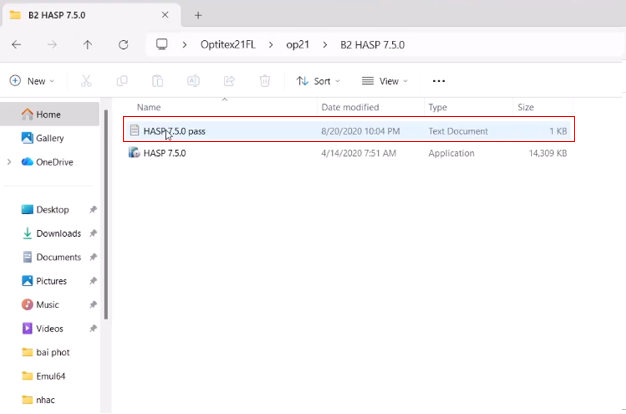This screenshot has width=626, height=414.
Task: Refresh the current folder view
Action: click(123, 45)
